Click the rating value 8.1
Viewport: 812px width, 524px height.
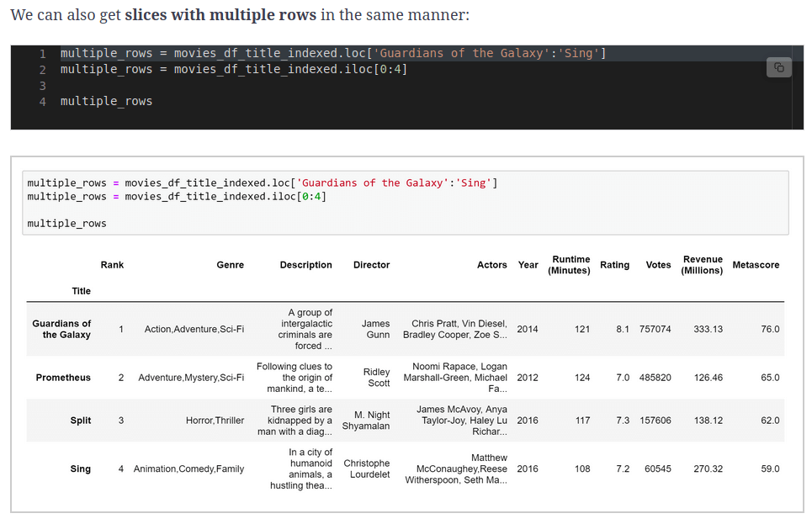[x=623, y=330]
